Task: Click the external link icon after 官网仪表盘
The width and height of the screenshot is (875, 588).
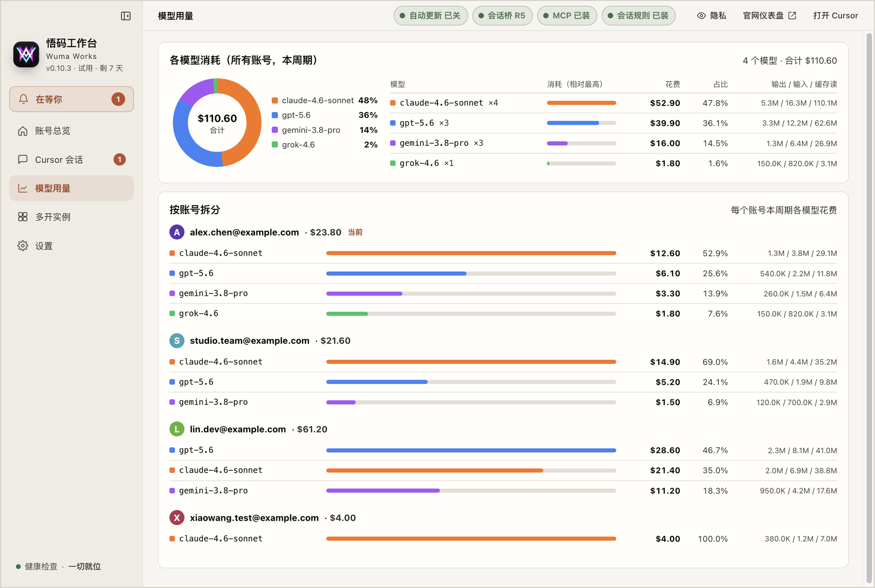Action: [x=792, y=16]
